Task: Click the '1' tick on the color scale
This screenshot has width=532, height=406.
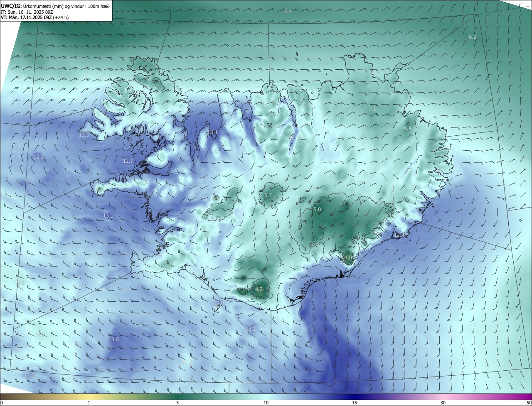Action: [89, 403]
